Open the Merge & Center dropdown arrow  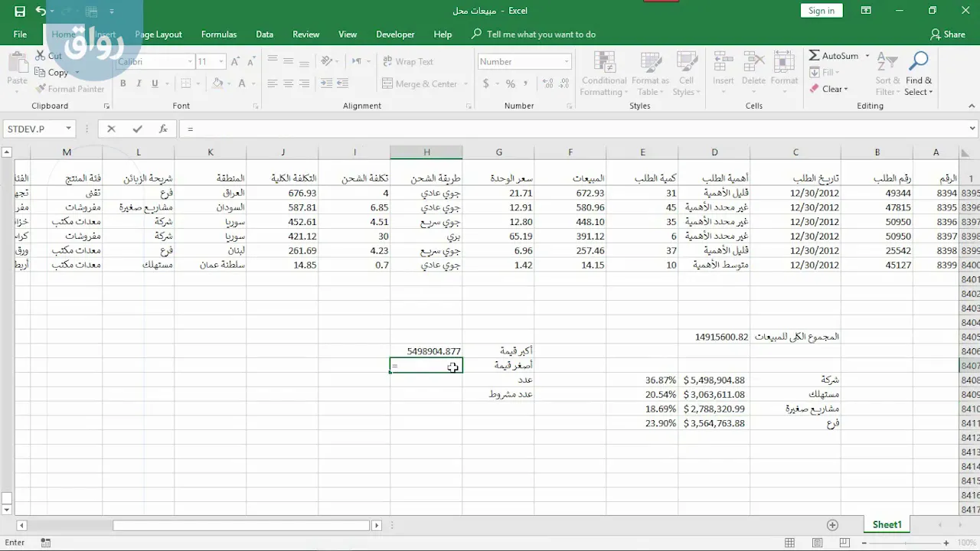(x=464, y=84)
